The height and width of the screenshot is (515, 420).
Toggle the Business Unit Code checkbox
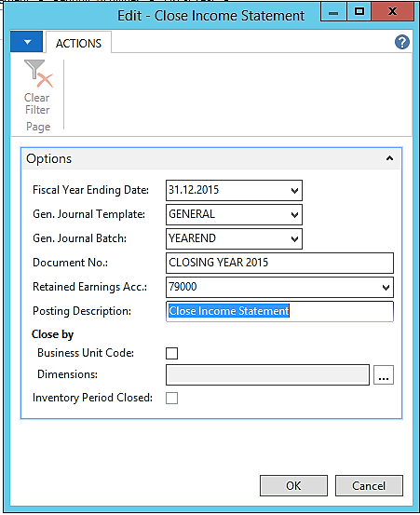coord(171,353)
